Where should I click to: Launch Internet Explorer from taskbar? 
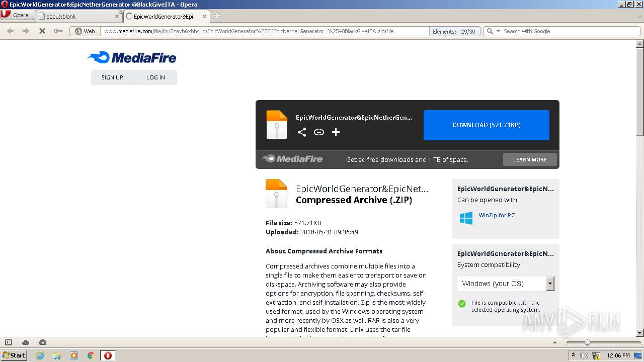tap(40, 355)
